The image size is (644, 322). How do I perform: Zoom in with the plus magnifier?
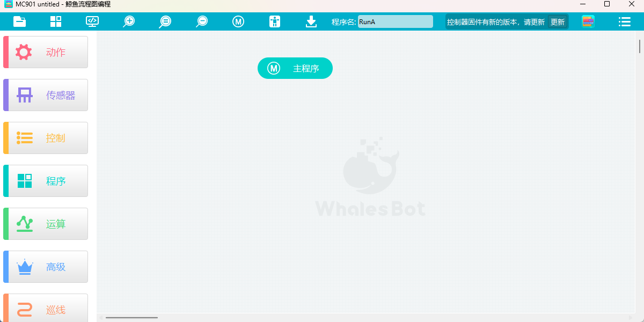[129, 21]
